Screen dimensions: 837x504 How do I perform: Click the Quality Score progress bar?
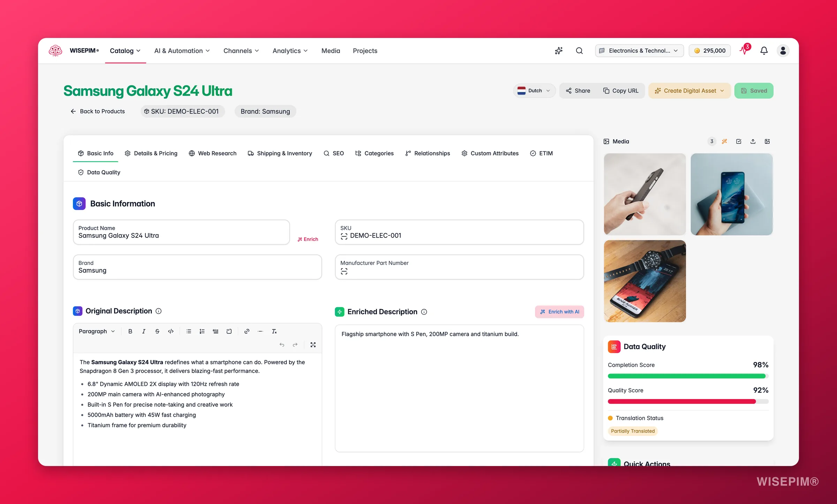point(688,401)
